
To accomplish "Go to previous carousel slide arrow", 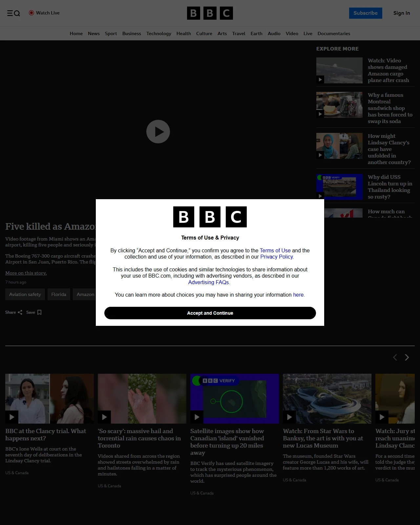I will click(395, 357).
